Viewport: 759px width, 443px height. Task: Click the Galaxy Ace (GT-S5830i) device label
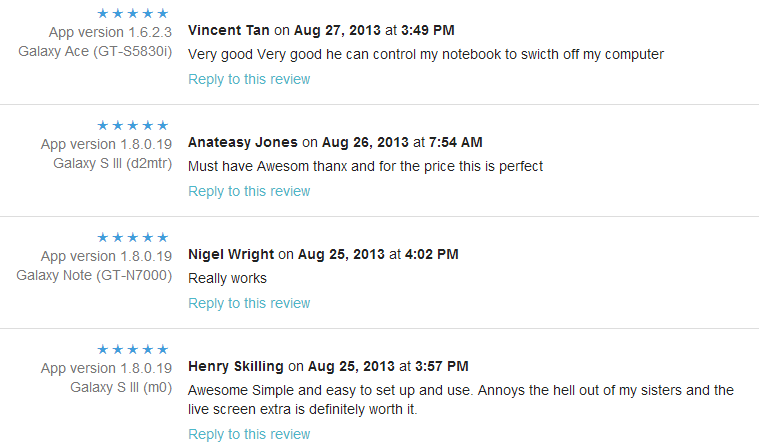point(95,50)
